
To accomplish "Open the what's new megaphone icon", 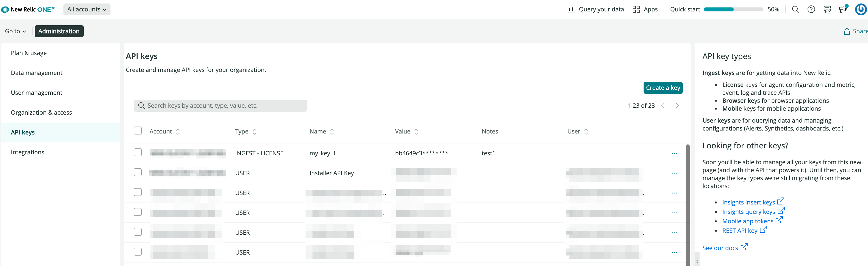I will (843, 9).
